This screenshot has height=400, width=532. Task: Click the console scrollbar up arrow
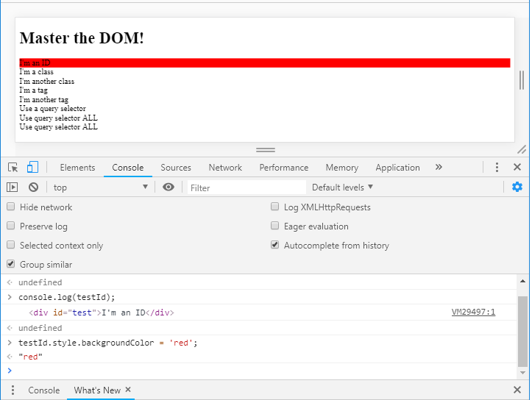coord(522,281)
